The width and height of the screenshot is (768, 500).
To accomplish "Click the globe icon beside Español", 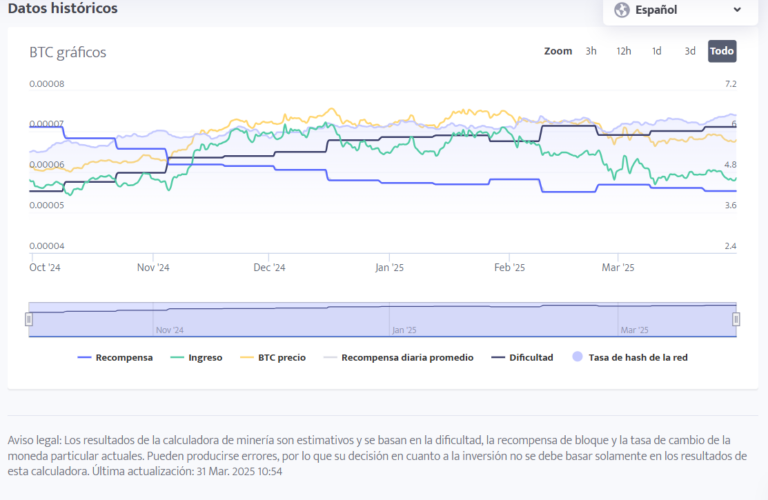I will click(622, 10).
